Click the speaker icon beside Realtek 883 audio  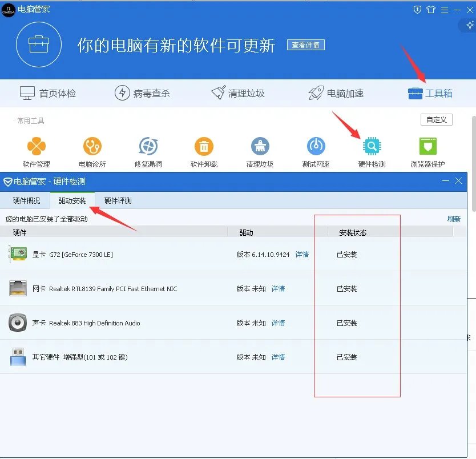(17, 321)
